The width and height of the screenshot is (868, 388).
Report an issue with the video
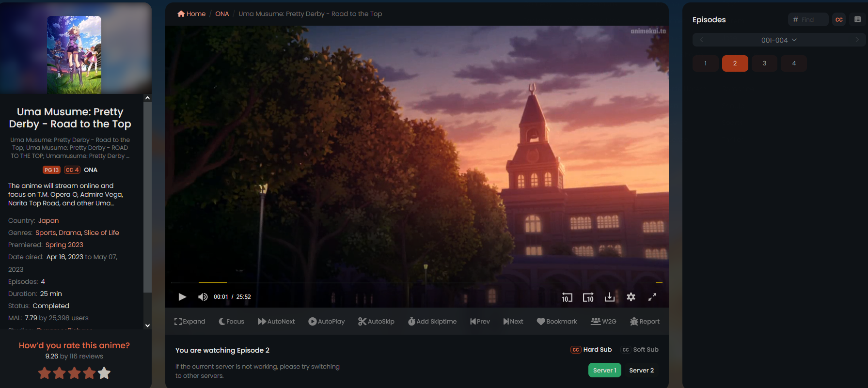point(645,322)
